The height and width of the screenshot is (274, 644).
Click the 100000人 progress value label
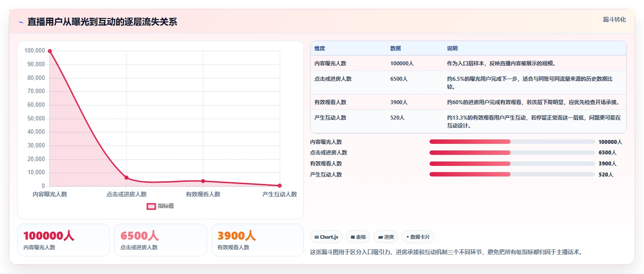pos(610,142)
